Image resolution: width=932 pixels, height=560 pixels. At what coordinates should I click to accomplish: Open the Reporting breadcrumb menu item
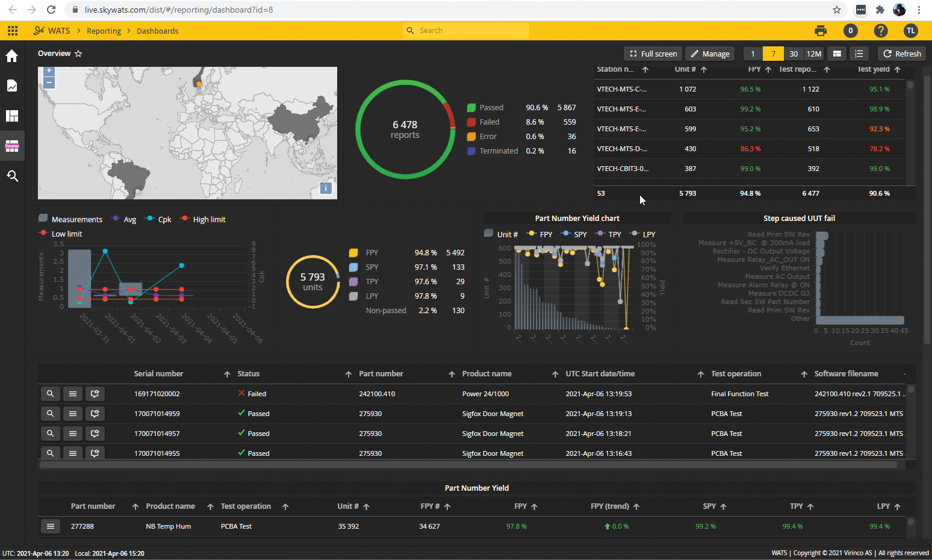(x=104, y=31)
